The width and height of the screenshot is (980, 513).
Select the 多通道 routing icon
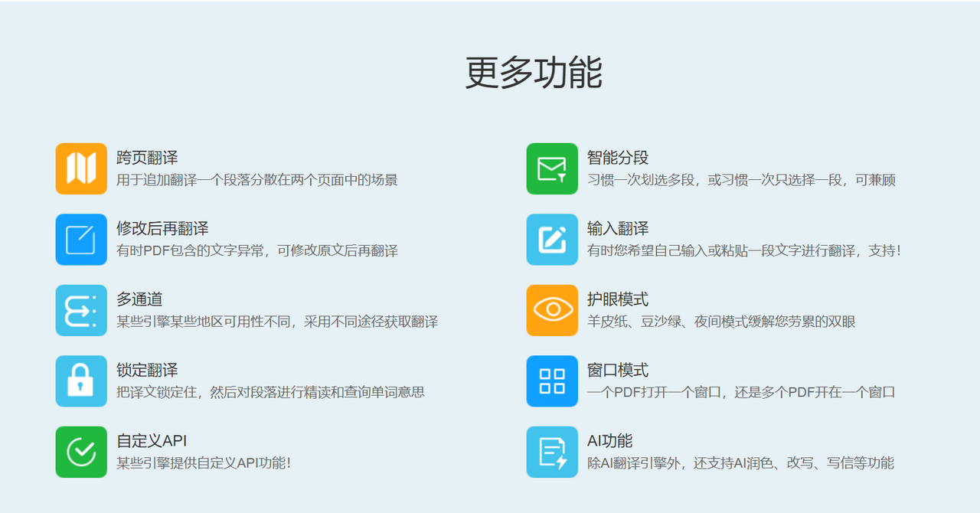click(81, 310)
